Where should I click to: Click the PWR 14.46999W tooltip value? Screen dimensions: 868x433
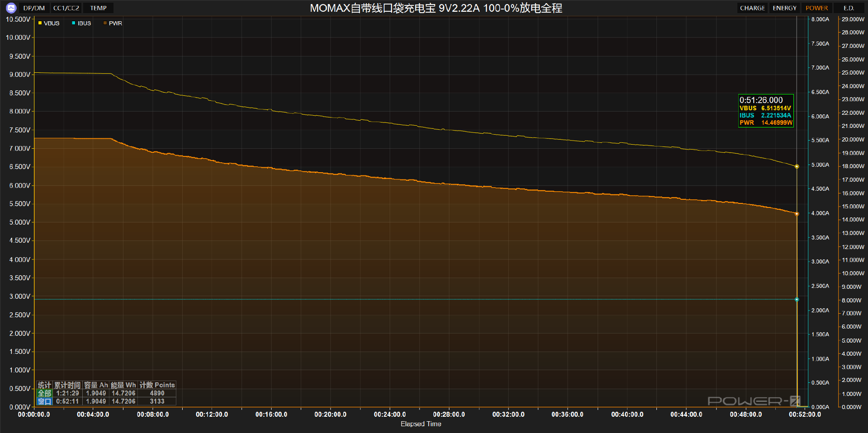(x=777, y=122)
